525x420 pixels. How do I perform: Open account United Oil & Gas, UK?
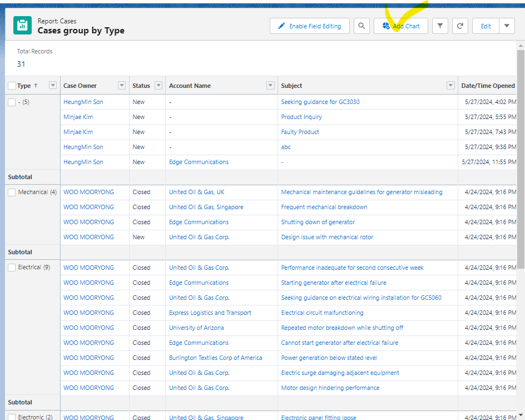pos(196,192)
